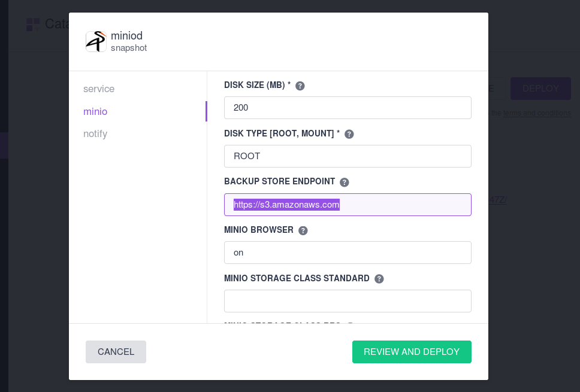Open help tooltip for Backup Store Endpoint
The width and height of the screenshot is (580, 392).
tap(345, 182)
